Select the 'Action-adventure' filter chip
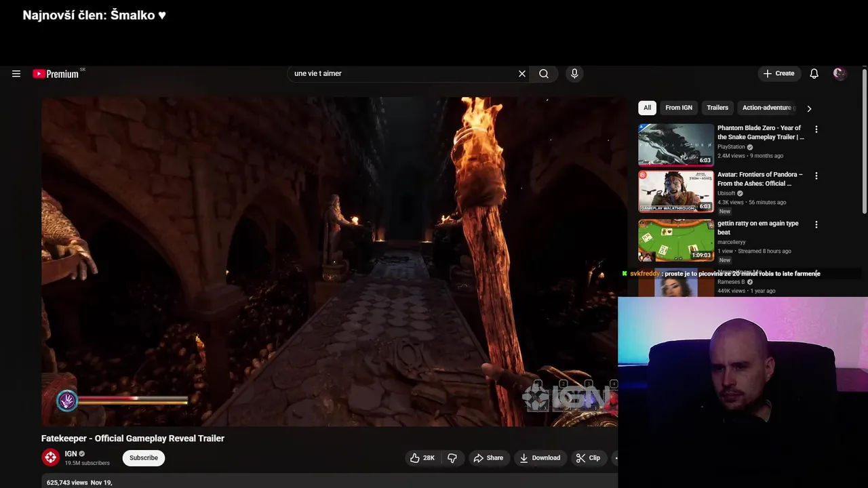868x488 pixels. click(767, 108)
